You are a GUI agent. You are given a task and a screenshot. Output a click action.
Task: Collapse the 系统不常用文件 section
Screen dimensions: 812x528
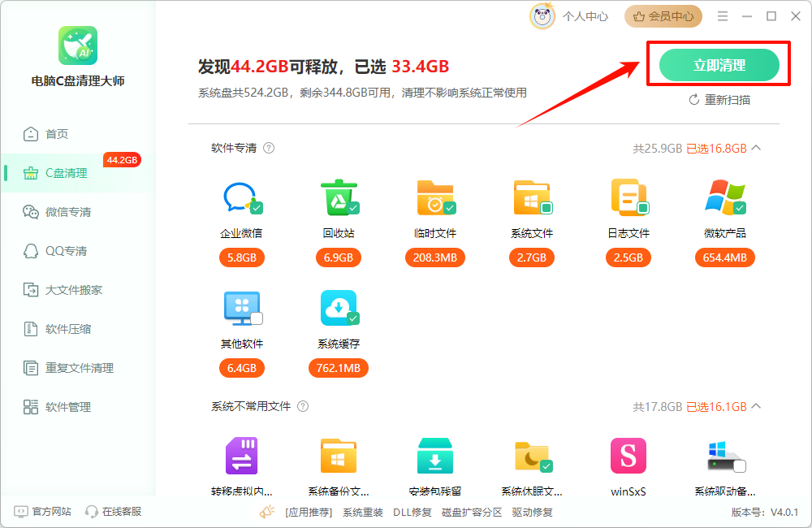click(x=754, y=406)
